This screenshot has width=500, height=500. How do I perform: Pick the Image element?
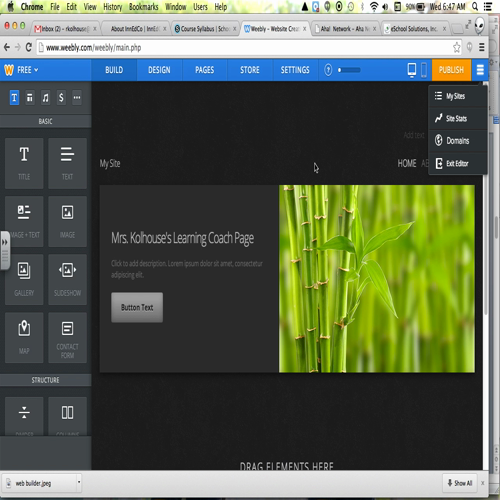click(x=67, y=221)
